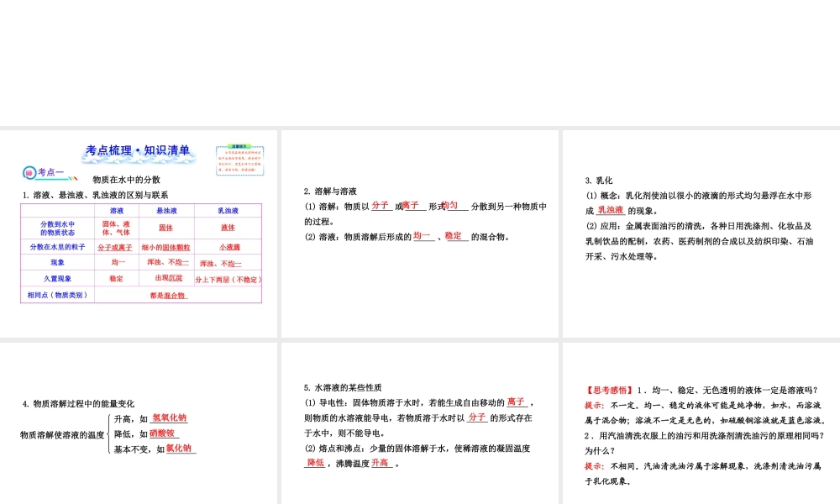
Task: Click the 稳定 cell in the 久置现象 row
Action: [x=116, y=279]
